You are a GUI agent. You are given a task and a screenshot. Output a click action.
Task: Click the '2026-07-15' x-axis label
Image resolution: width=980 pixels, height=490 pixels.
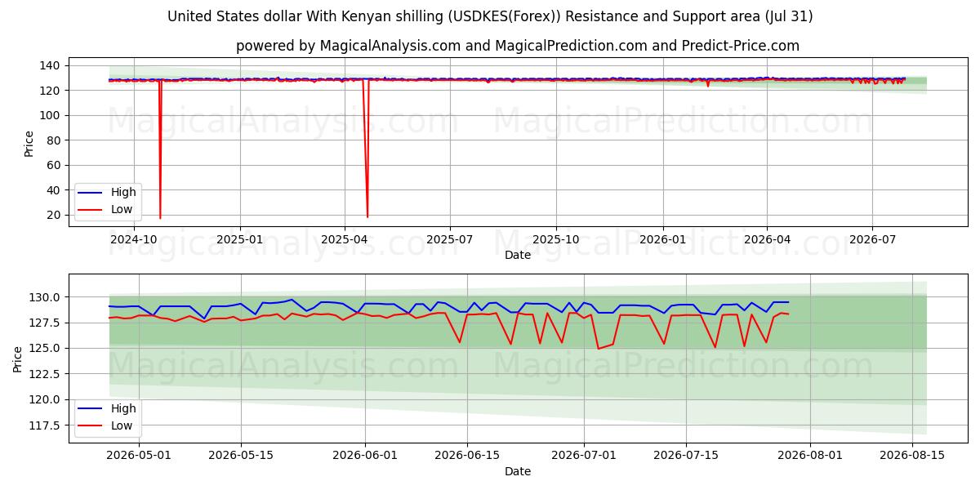(x=687, y=456)
